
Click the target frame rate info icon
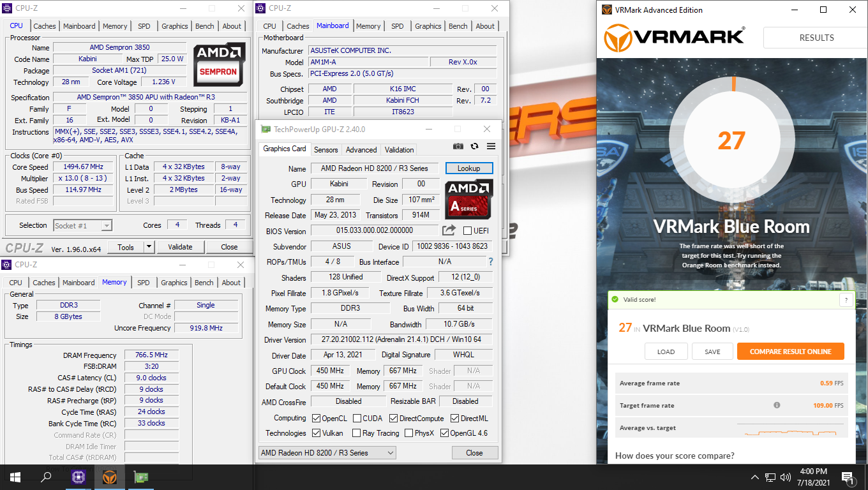777,405
